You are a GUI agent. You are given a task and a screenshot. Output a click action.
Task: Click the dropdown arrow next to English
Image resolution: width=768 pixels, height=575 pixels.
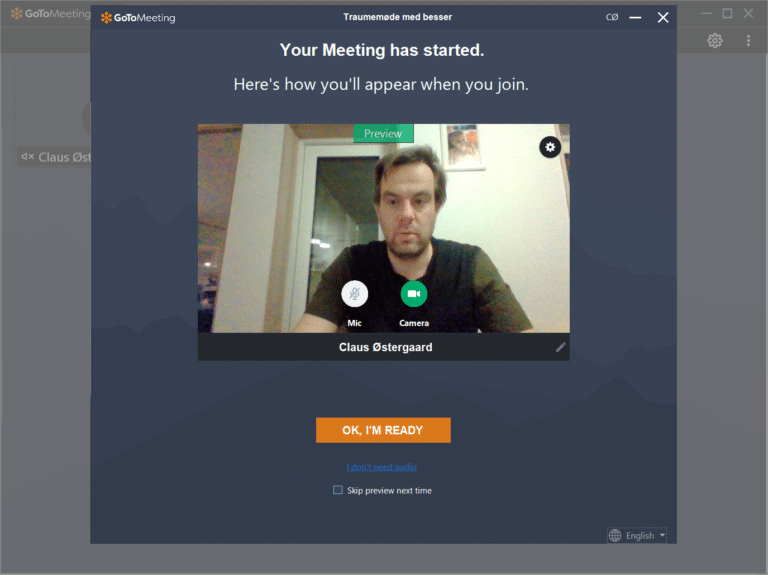tap(662, 535)
